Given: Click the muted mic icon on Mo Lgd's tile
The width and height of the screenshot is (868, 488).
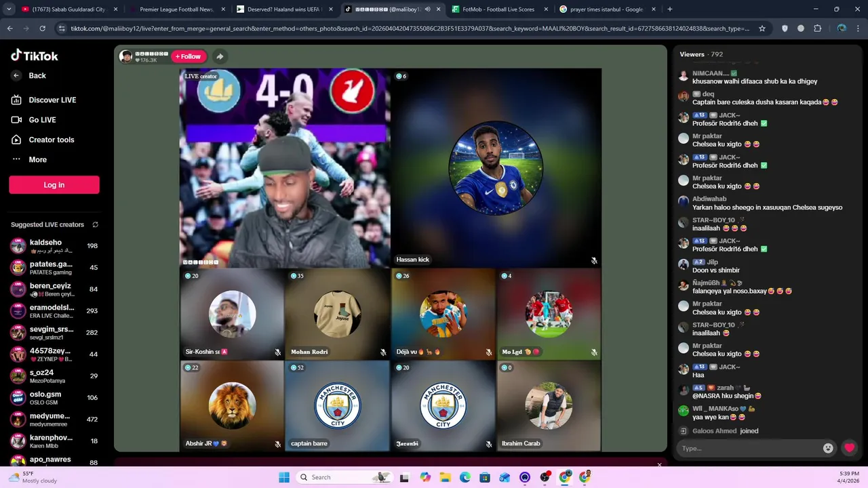Looking at the screenshot, I should click(x=594, y=352).
